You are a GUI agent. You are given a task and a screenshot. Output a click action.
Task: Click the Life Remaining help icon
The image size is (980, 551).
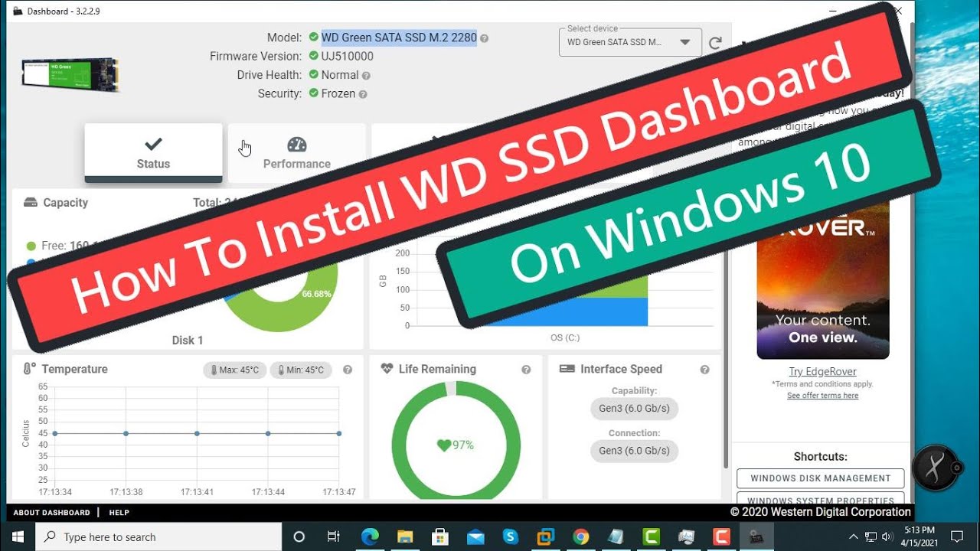coord(526,370)
